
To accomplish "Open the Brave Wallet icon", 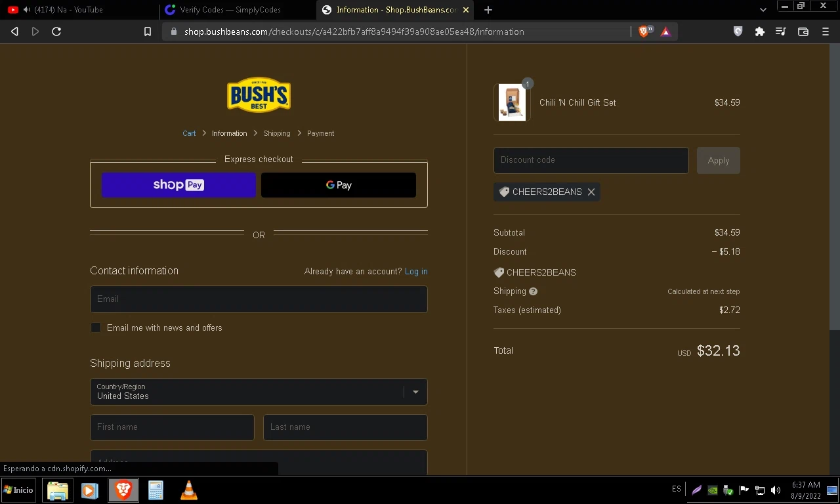I will (x=803, y=31).
